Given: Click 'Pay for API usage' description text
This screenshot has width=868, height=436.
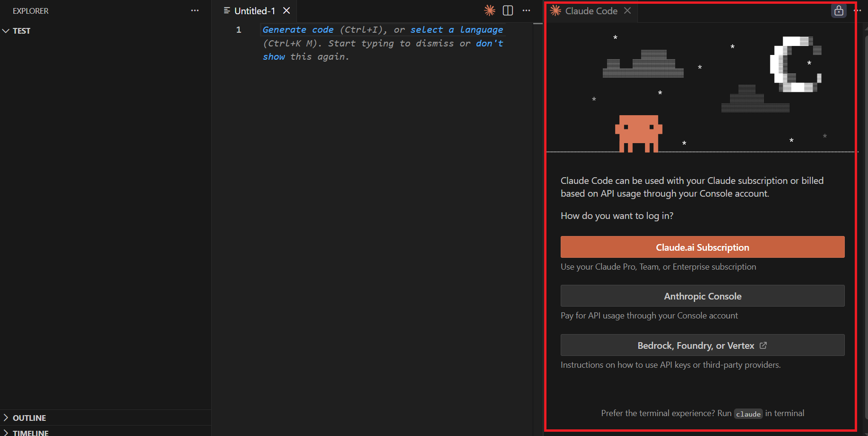Looking at the screenshot, I should click(649, 316).
